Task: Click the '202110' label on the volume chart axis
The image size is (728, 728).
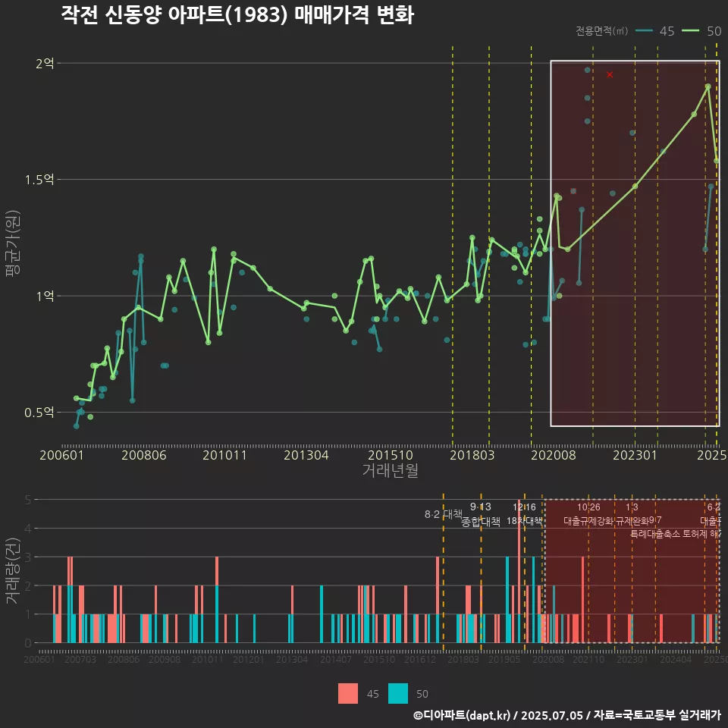Action: click(x=588, y=659)
